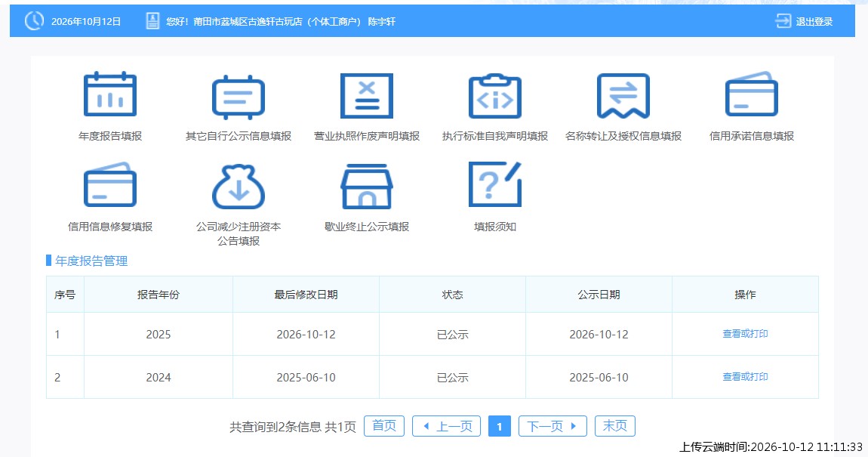Click the 年度报告管理 section heading
The width and height of the screenshot is (868, 457).
pos(91,261)
